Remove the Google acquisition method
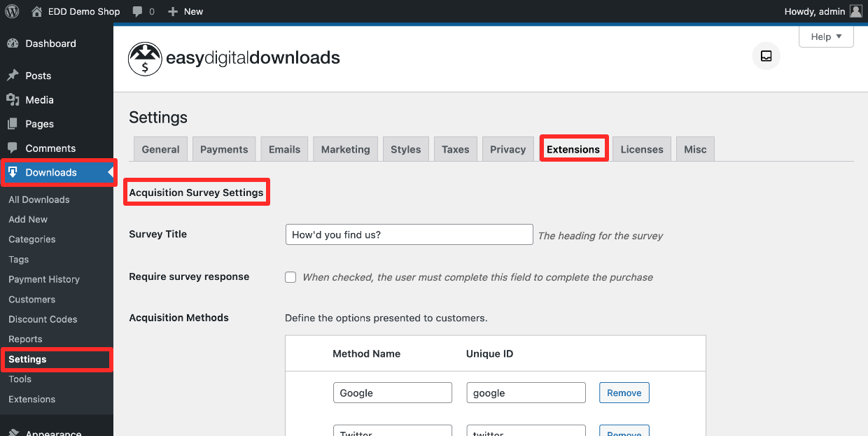 point(624,393)
